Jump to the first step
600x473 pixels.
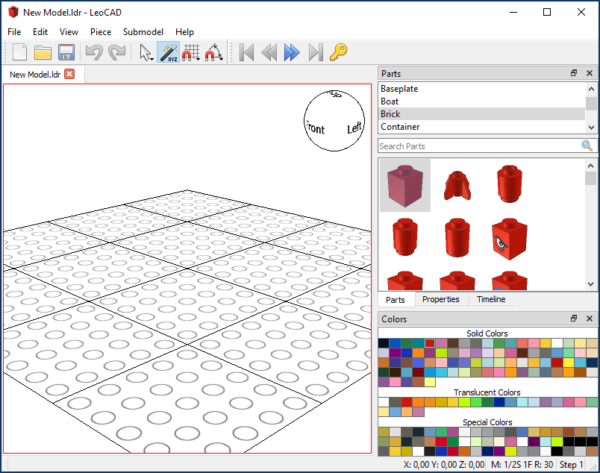pos(246,52)
